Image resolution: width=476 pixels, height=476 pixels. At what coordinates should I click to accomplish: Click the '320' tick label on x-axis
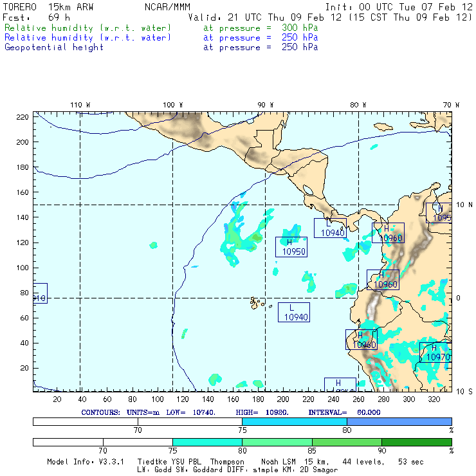coord(434,399)
